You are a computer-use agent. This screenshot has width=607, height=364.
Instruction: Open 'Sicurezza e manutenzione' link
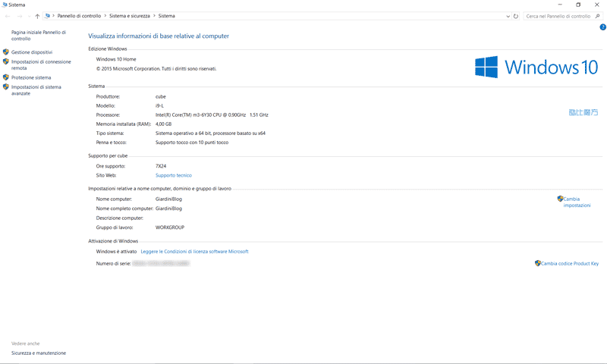39,353
